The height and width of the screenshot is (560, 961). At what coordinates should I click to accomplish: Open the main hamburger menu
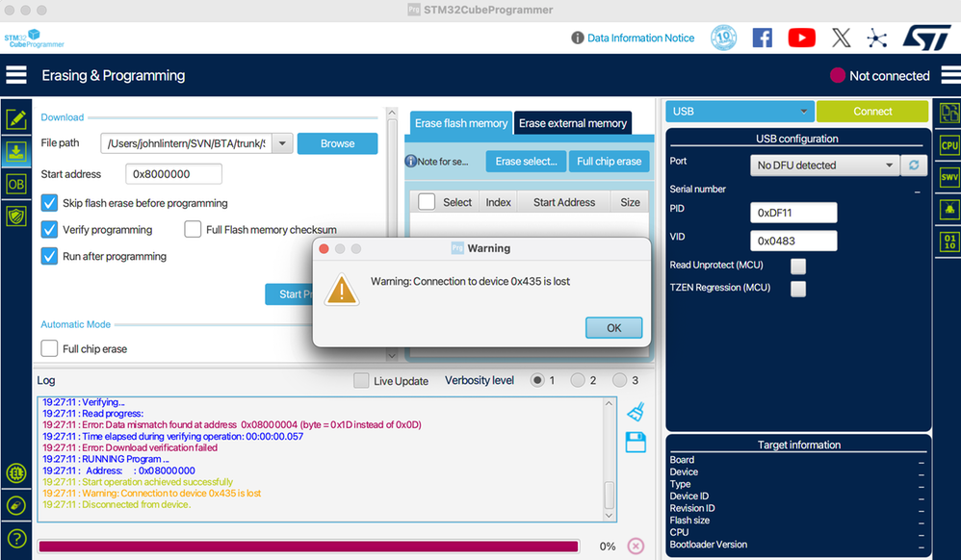click(x=15, y=75)
